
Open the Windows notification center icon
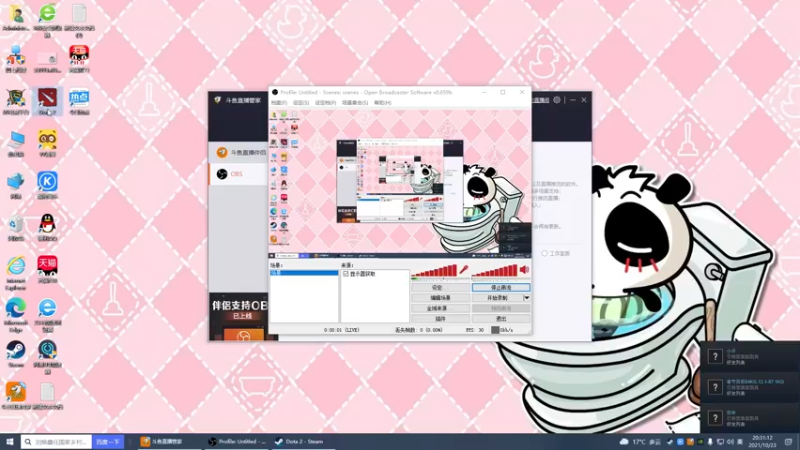[788, 442]
